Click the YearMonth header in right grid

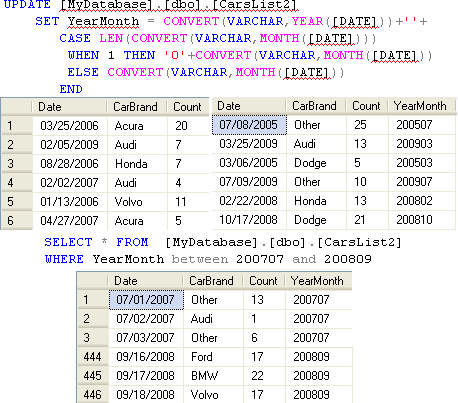click(x=422, y=106)
